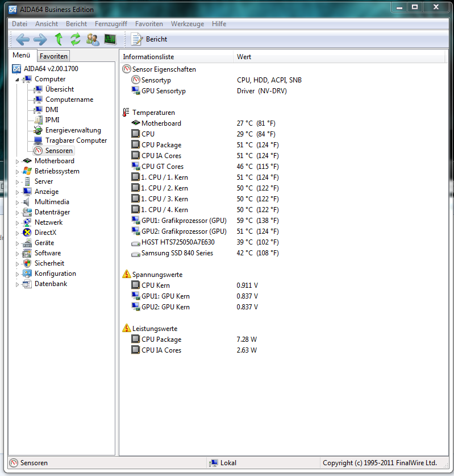Open the Ansicht menu
The image size is (454, 476).
click(47, 24)
